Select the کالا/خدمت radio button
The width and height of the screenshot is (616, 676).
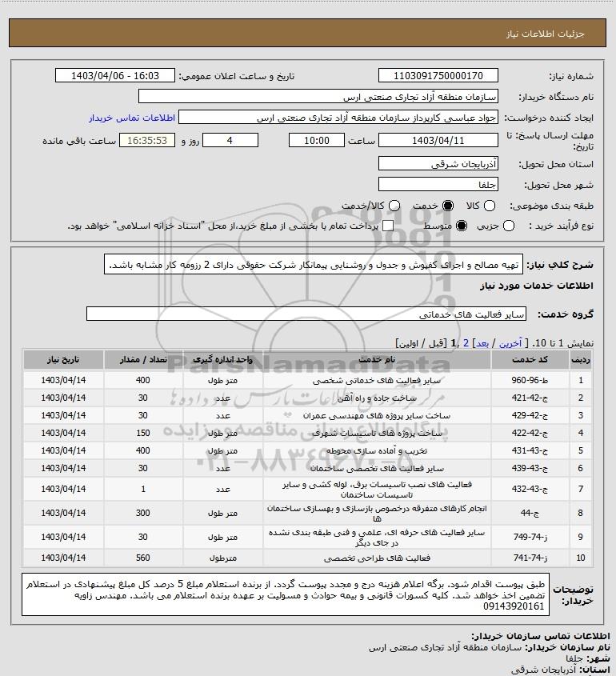tap(394, 206)
